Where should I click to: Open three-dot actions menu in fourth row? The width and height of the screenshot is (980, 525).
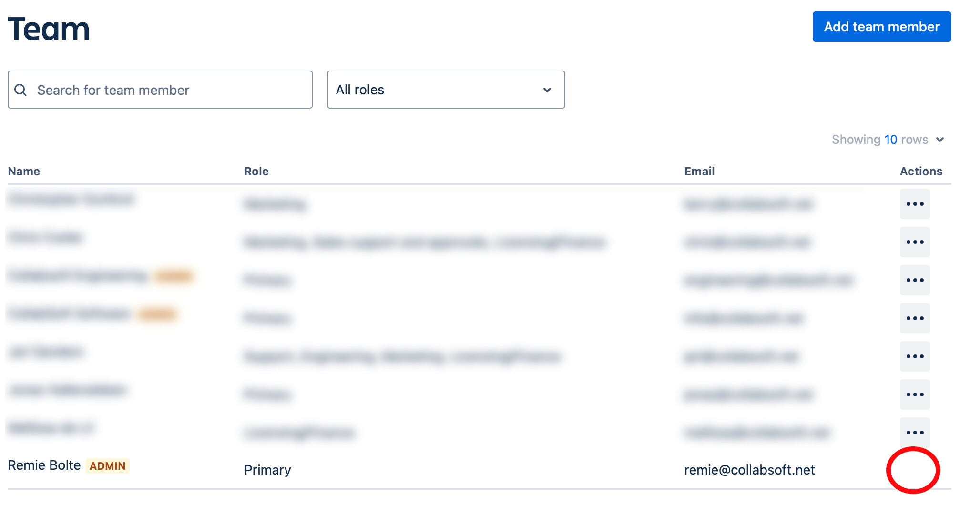coord(915,318)
